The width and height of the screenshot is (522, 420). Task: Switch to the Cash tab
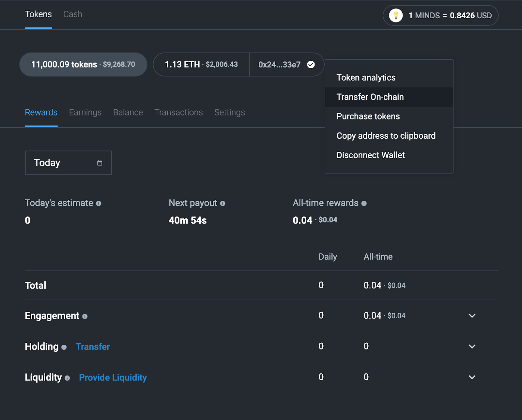tap(73, 14)
